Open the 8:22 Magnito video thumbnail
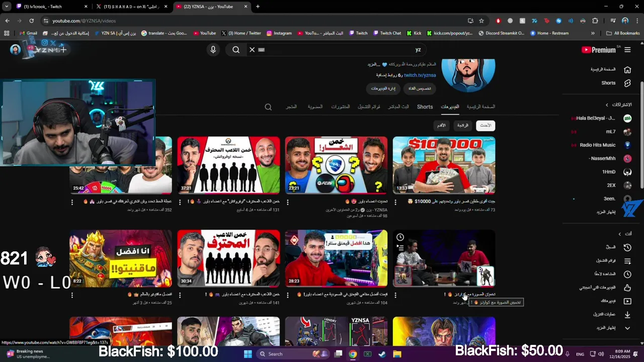Screen dimensions: 644x362 point(121,258)
